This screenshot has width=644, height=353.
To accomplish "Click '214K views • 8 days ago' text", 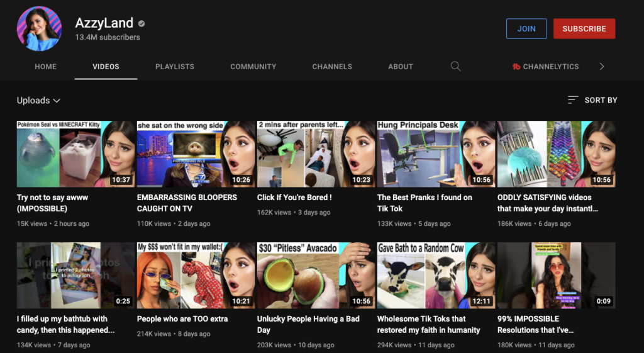I will tap(174, 333).
